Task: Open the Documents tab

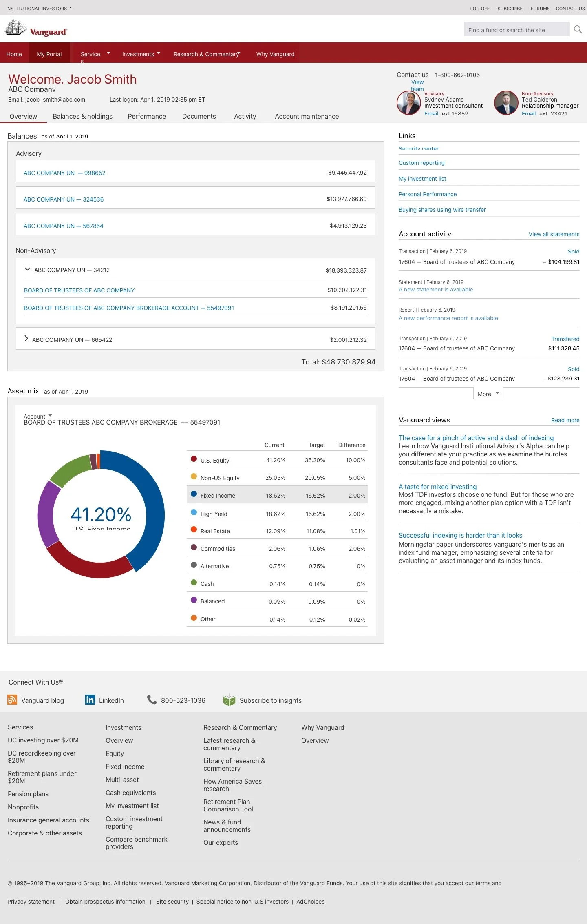Action: [x=199, y=116]
